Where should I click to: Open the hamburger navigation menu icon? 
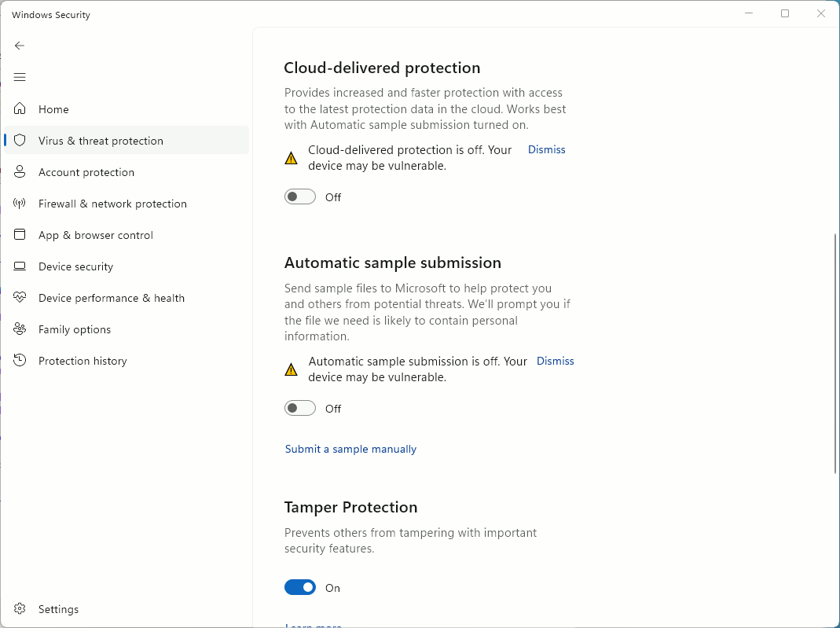20,77
